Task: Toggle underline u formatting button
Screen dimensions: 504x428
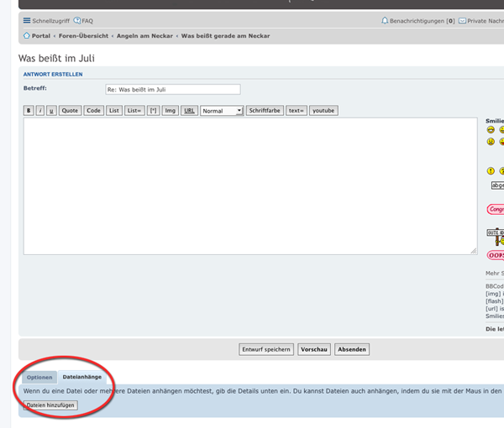Action: [51, 111]
